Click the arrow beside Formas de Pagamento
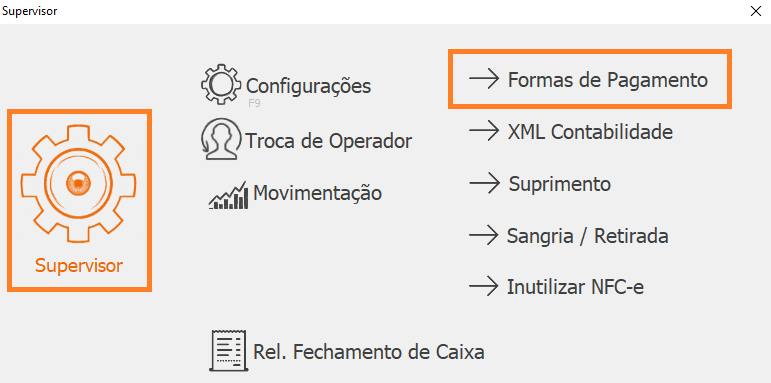This screenshot has height=383, width=771. tap(484, 80)
